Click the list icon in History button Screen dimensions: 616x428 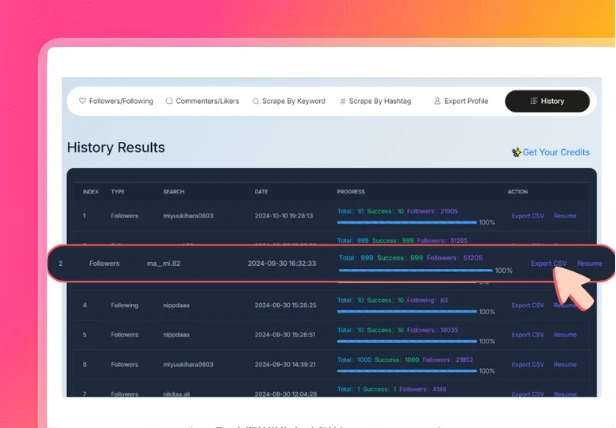coord(533,101)
